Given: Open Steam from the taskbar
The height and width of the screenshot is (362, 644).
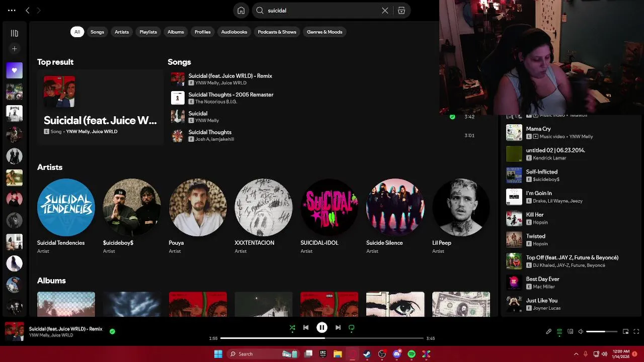Looking at the screenshot, I should tap(367, 354).
